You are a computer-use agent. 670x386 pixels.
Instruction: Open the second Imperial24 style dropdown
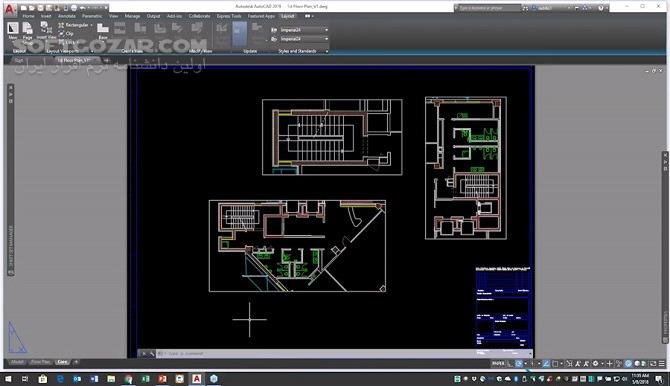click(304, 39)
